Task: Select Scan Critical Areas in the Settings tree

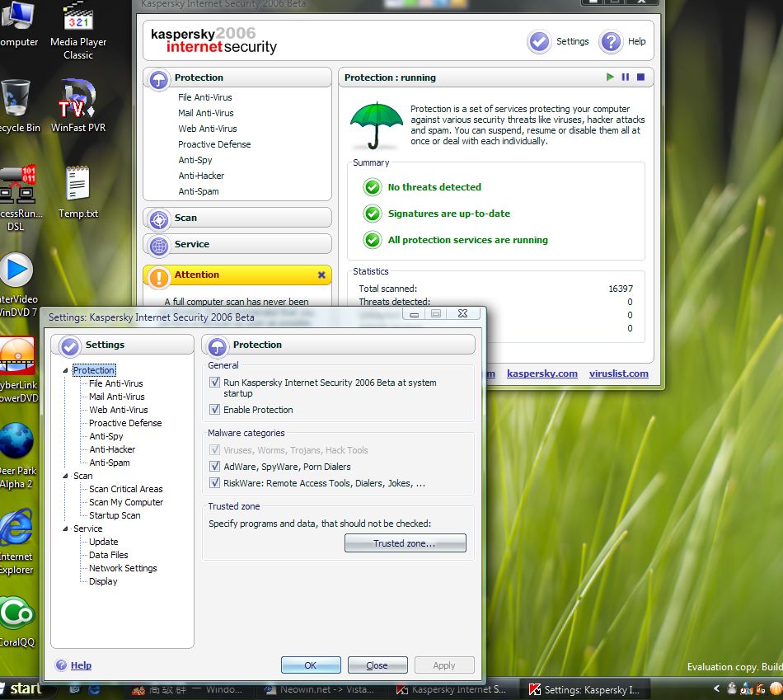Action: tap(126, 489)
